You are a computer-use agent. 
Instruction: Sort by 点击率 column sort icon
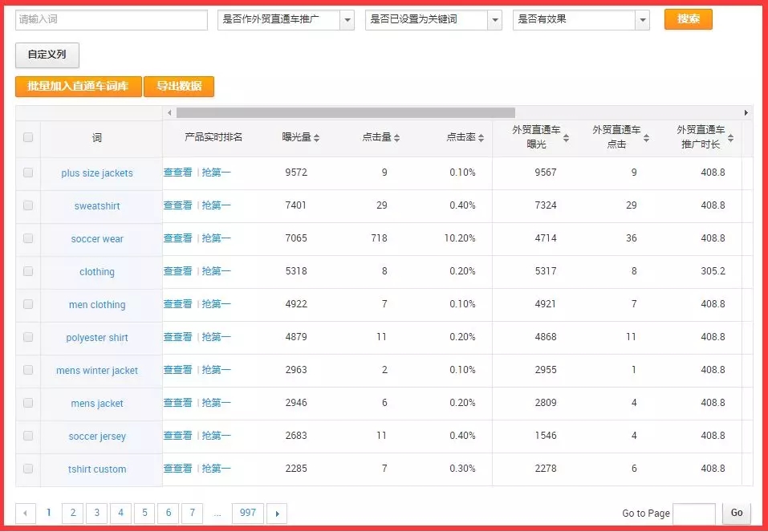point(481,138)
